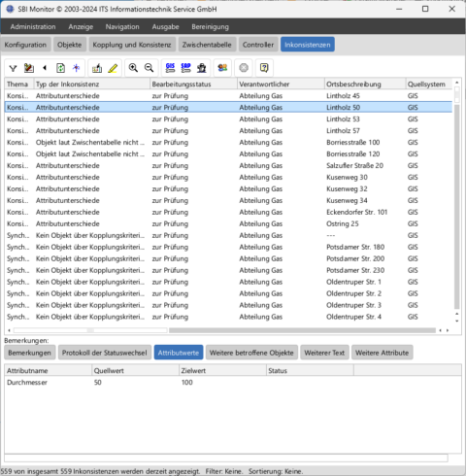This screenshot has width=466, height=476.
Task: Click the horizontal scrollbar under table
Action: click(x=302, y=330)
